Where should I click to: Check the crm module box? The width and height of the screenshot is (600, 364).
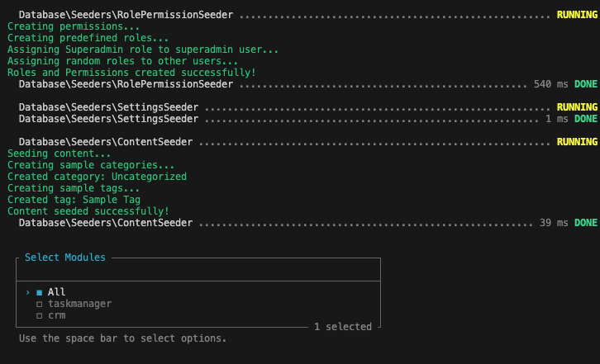[x=39, y=316]
